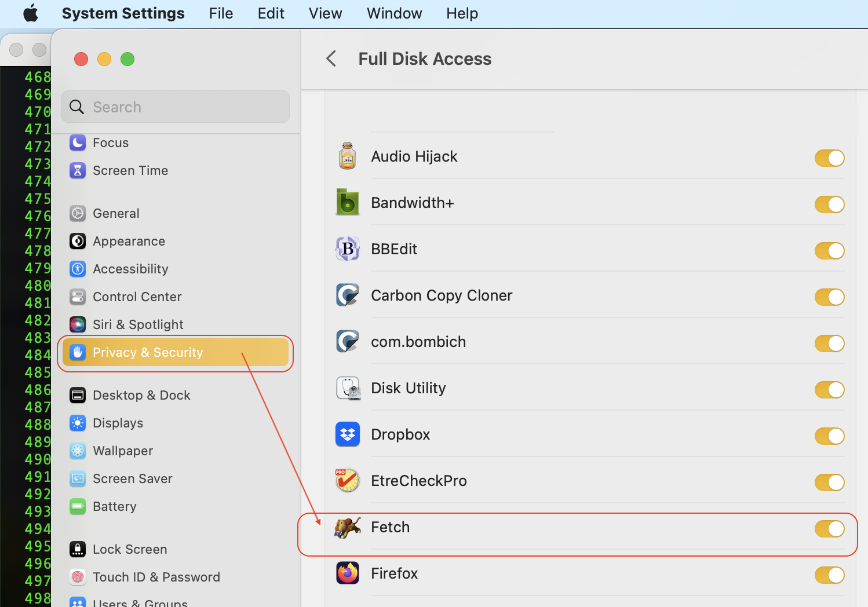
Task: Disable Disk Utility's disk access toggle
Action: [830, 390]
